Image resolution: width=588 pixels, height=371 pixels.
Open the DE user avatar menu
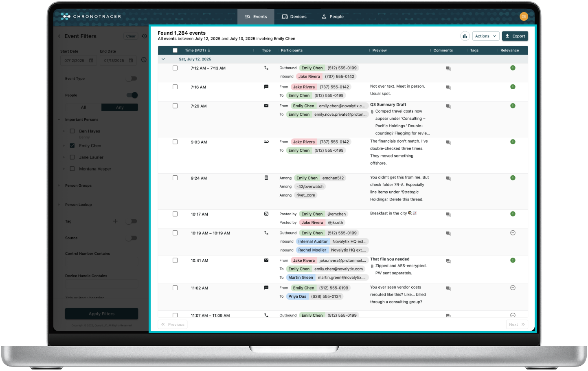click(x=524, y=16)
